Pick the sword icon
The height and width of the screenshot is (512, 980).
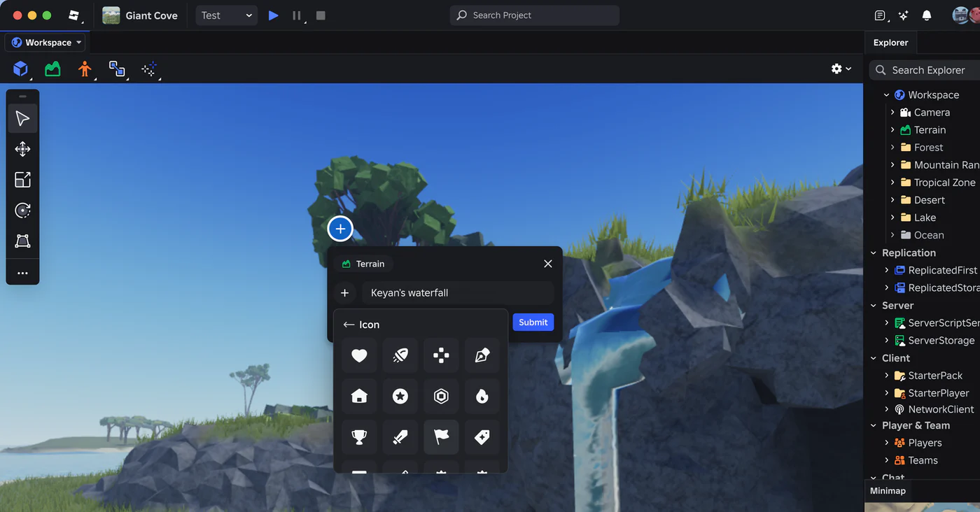(400, 437)
